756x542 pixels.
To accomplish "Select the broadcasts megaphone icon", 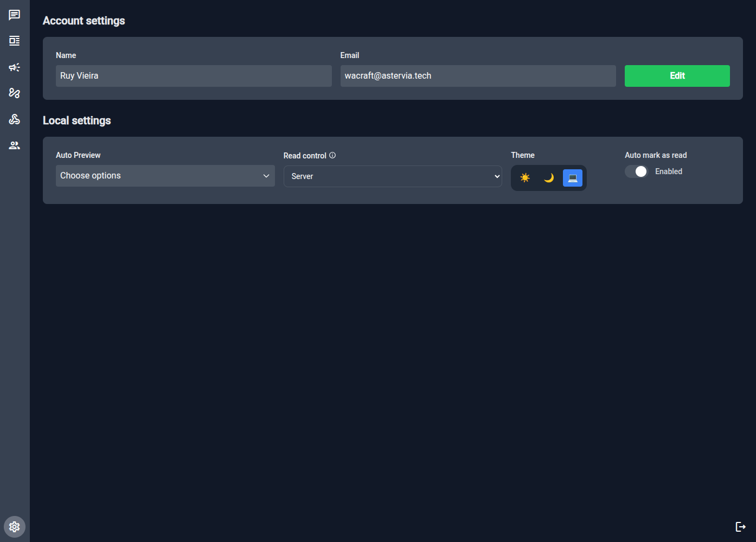I will (x=14, y=67).
